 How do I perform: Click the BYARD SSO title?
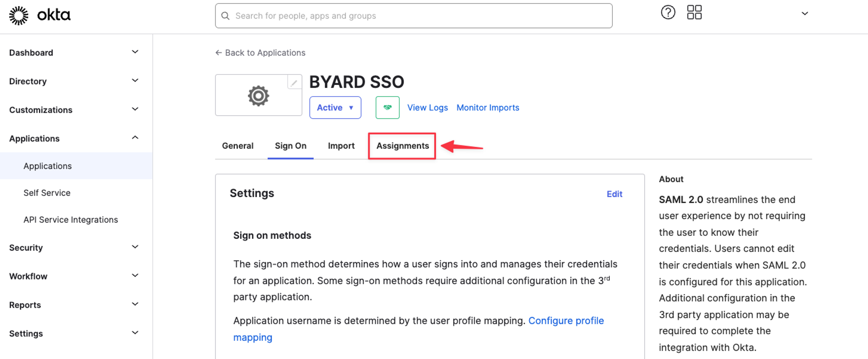pos(357,82)
